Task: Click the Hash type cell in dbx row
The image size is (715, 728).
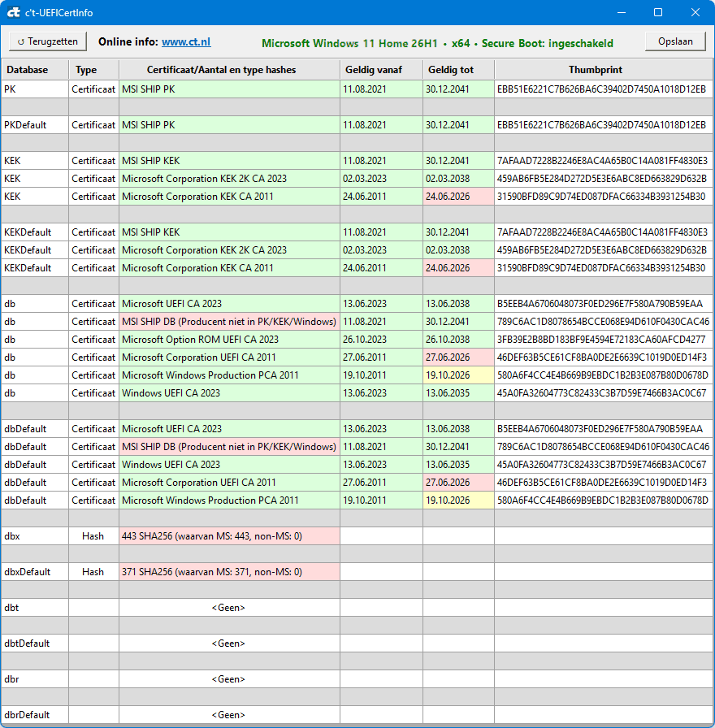Action: pyautogui.click(x=93, y=536)
